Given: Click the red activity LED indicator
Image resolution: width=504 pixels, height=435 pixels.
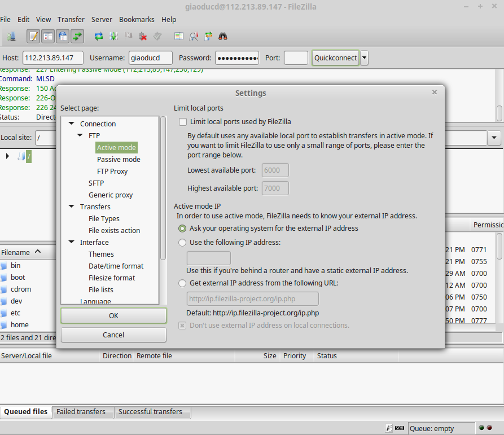Looking at the screenshot, I should [x=489, y=428].
